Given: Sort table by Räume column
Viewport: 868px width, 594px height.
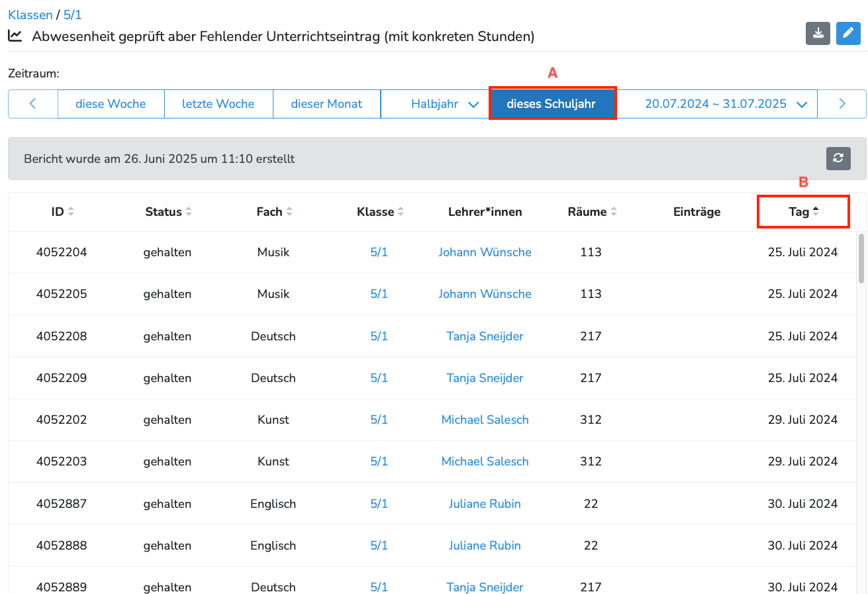Looking at the screenshot, I should tap(592, 212).
